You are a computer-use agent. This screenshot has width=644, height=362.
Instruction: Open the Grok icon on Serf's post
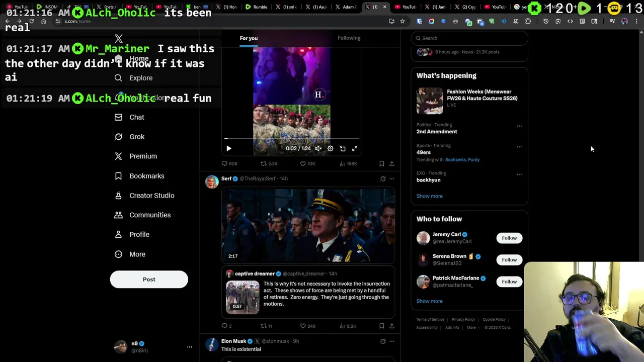383,178
